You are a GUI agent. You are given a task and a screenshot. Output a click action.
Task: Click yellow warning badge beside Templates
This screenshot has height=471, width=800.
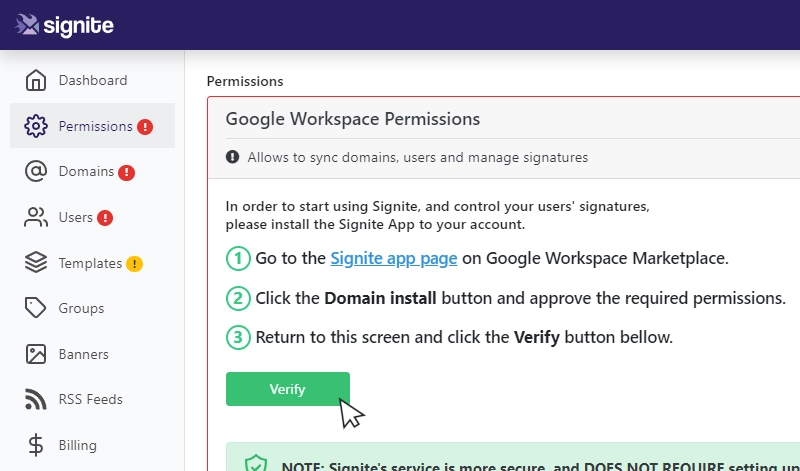point(135,264)
